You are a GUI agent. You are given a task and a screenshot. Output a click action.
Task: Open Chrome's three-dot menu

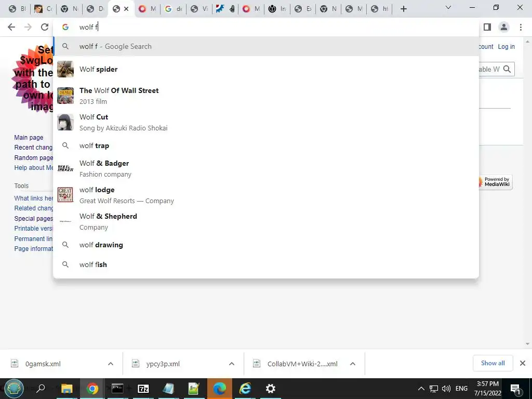521,27
